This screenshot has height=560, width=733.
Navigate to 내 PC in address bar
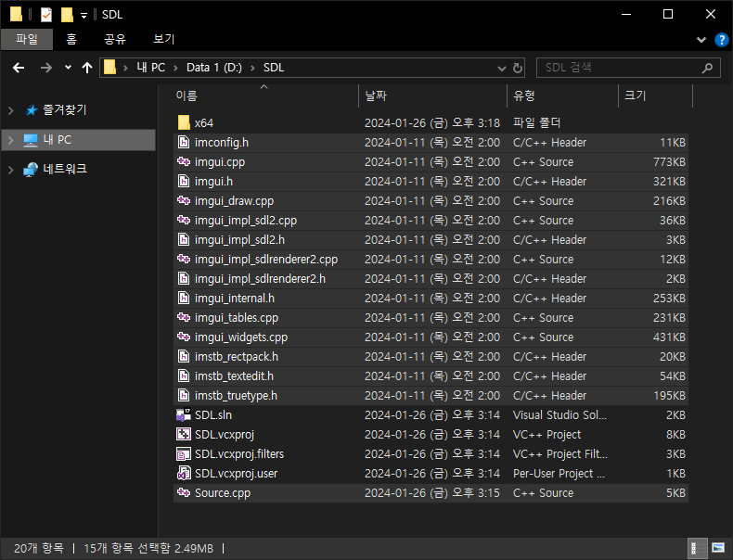click(x=151, y=68)
